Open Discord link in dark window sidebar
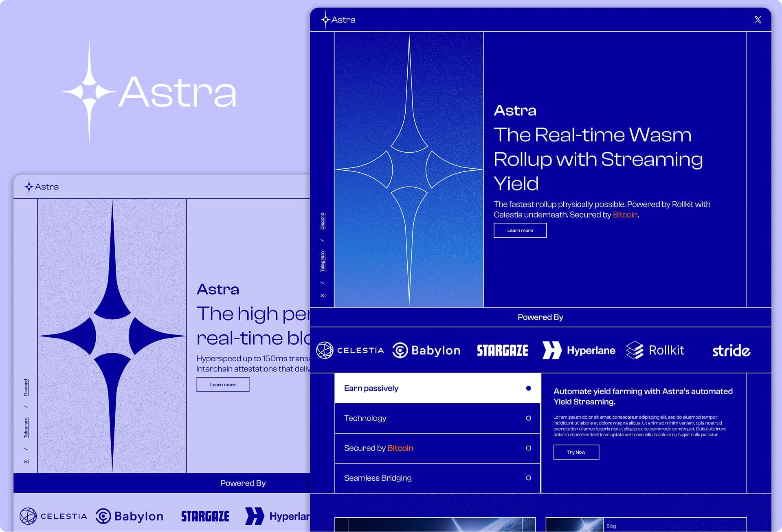The image size is (782, 532). (323, 221)
